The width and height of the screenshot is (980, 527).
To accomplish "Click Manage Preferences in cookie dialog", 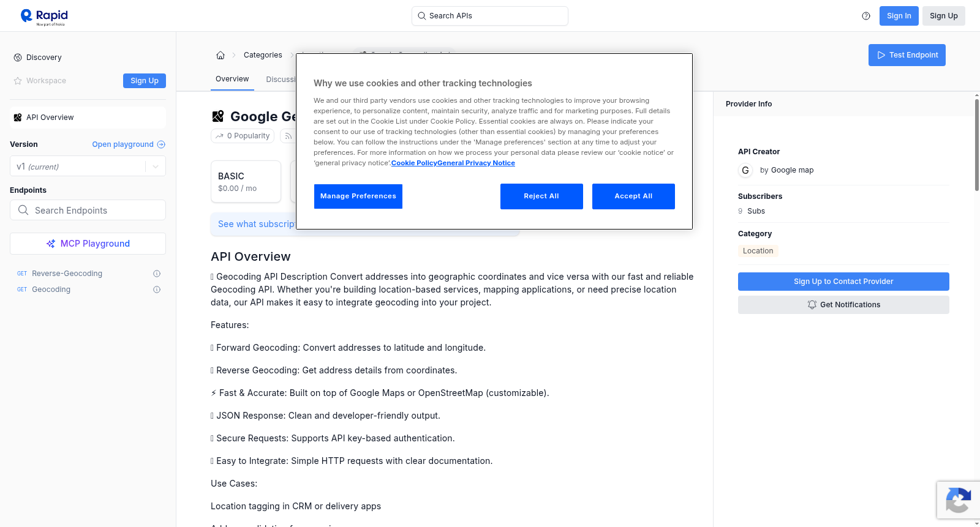I will 358,196.
